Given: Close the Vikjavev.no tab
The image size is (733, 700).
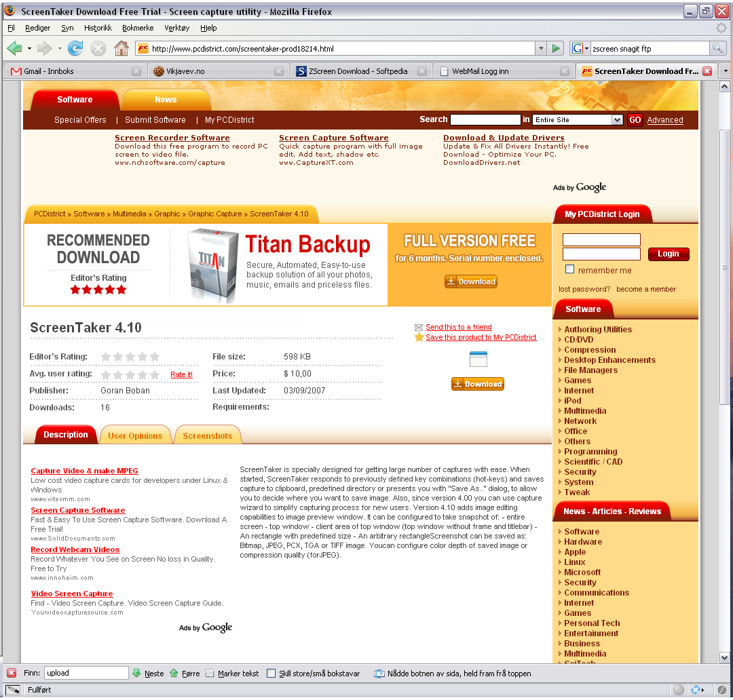Looking at the screenshot, I should point(279,71).
